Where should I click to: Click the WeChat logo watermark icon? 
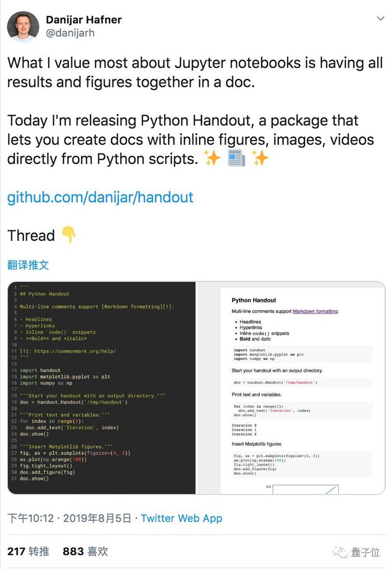point(340,552)
